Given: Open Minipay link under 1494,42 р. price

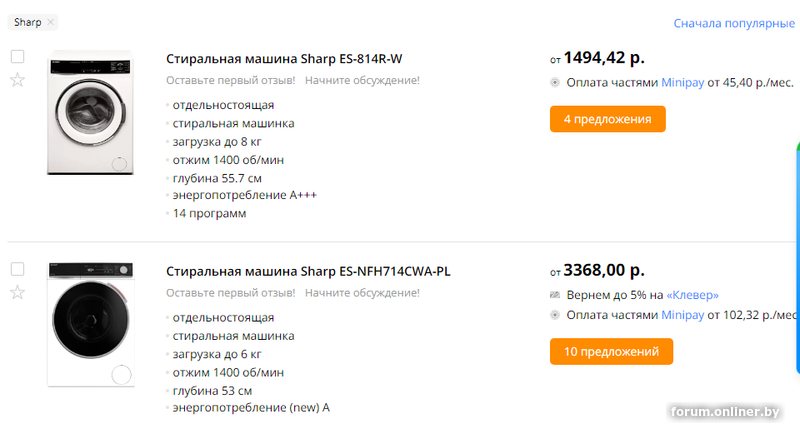Looking at the screenshot, I should 682,83.
